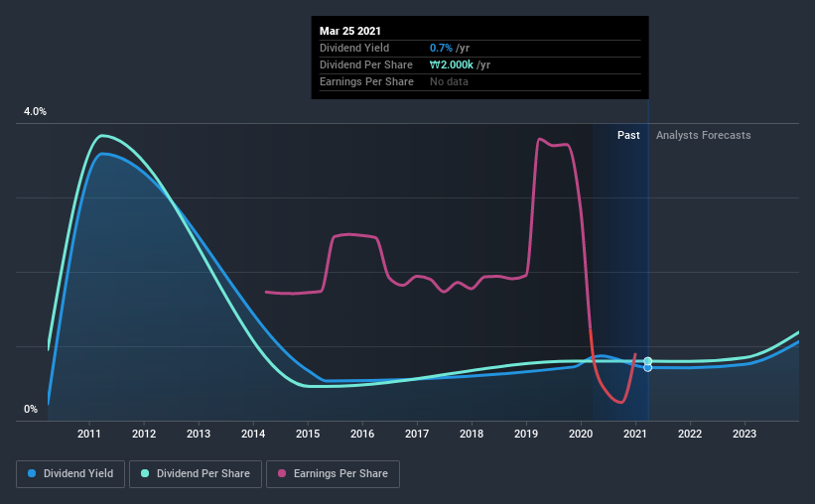Click the Past section label

(628, 135)
